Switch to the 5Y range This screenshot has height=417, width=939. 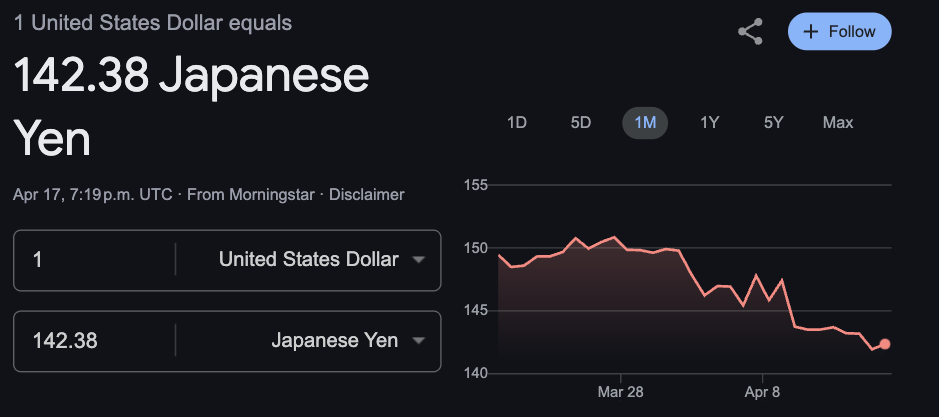click(773, 123)
